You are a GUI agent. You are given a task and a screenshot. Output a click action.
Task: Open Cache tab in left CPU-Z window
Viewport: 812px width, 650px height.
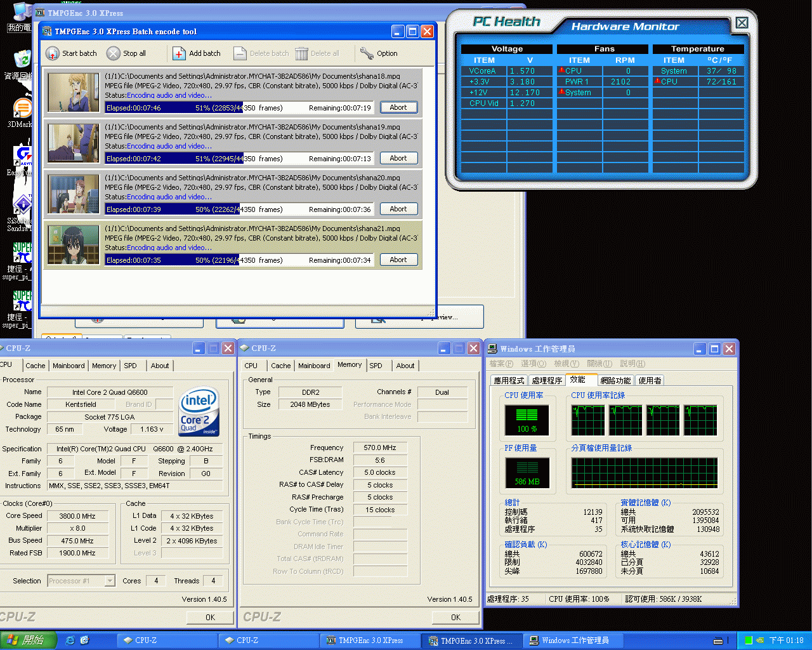(35, 366)
